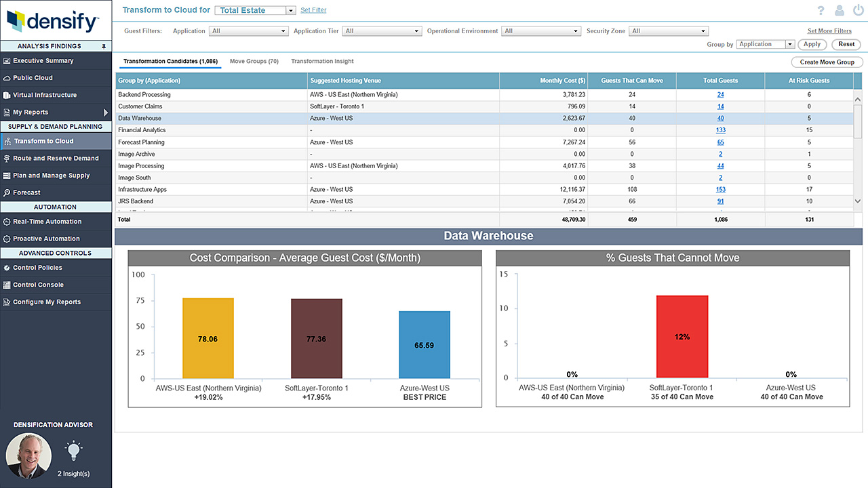Open Data Warehouse total guests link 40
The height and width of the screenshot is (488, 868).
pos(720,119)
